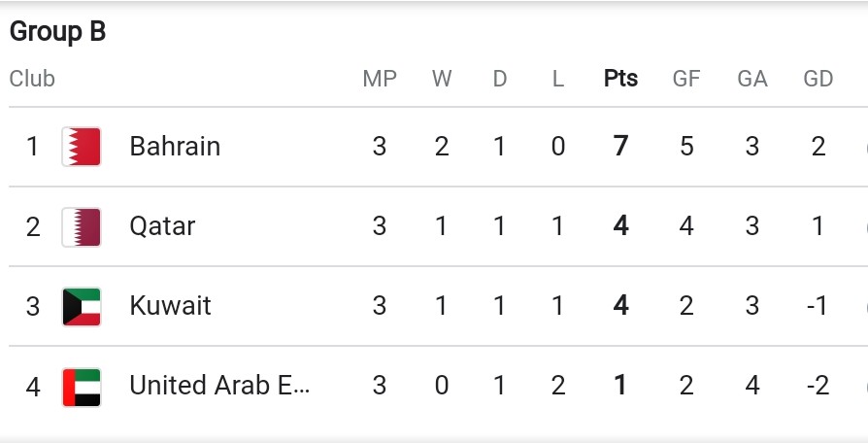
Task: Click the Group B heading
Action: 57,31
